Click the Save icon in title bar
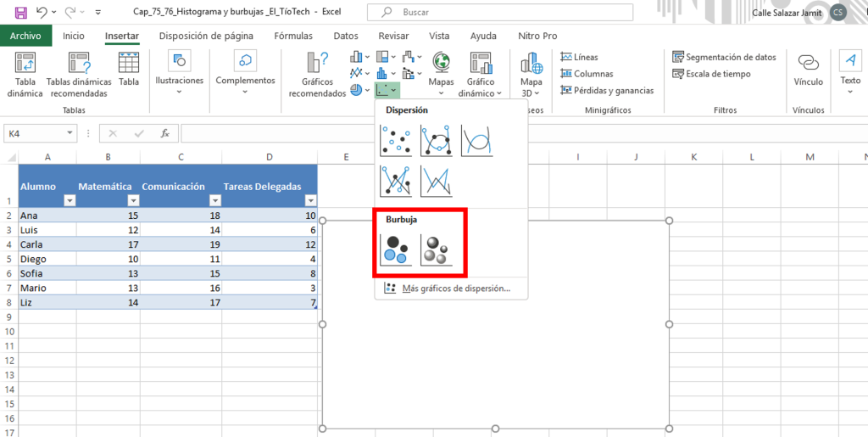 click(21, 13)
